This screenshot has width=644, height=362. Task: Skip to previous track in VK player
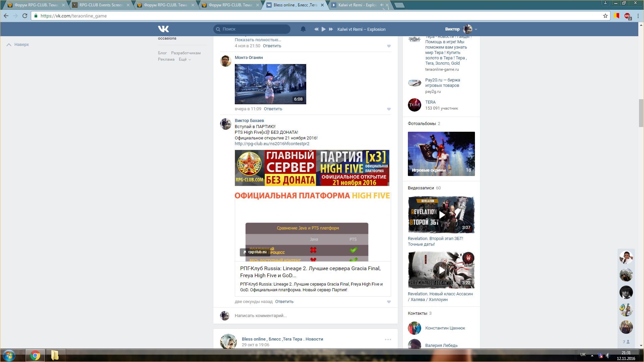[x=316, y=29]
